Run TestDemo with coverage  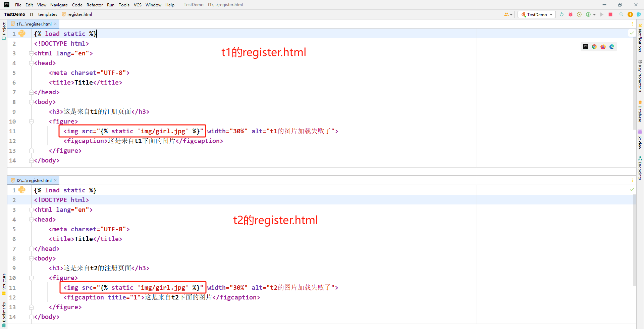579,14
